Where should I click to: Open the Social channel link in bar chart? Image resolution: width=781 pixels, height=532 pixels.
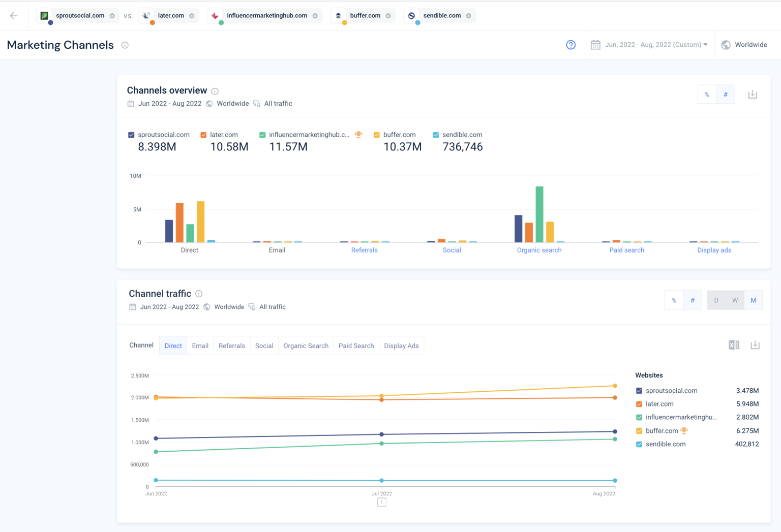tap(452, 250)
